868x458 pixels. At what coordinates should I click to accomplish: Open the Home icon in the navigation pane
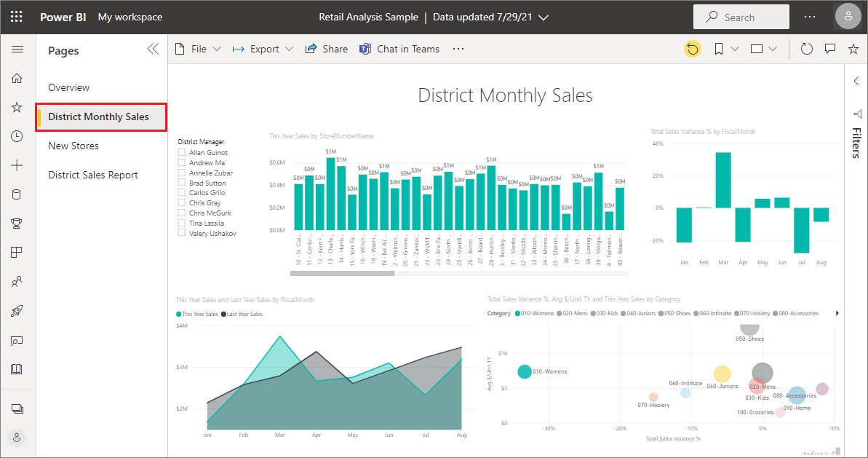(17, 78)
